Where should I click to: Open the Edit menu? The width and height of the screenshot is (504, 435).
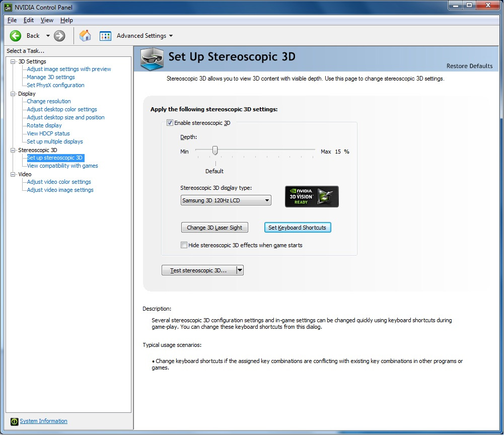(x=28, y=20)
